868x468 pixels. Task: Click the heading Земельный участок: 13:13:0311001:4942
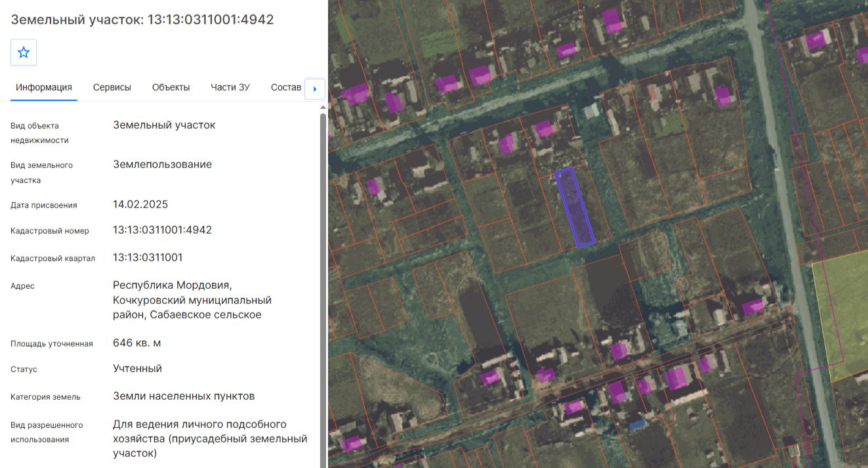point(142,20)
